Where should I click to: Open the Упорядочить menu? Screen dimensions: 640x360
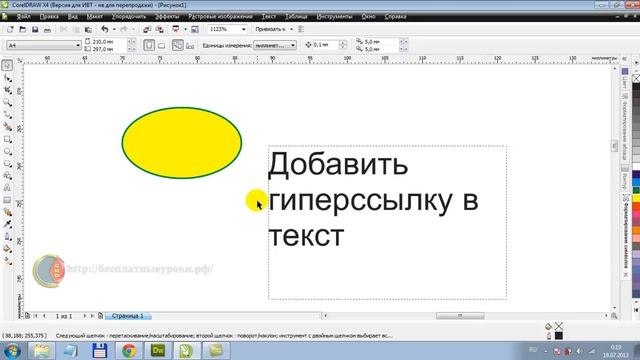pyautogui.click(x=129, y=17)
